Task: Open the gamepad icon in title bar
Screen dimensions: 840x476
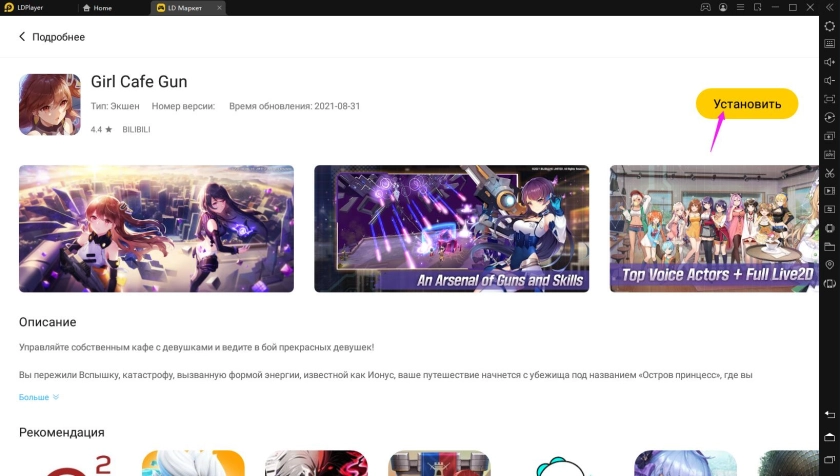Action: point(705,8)
